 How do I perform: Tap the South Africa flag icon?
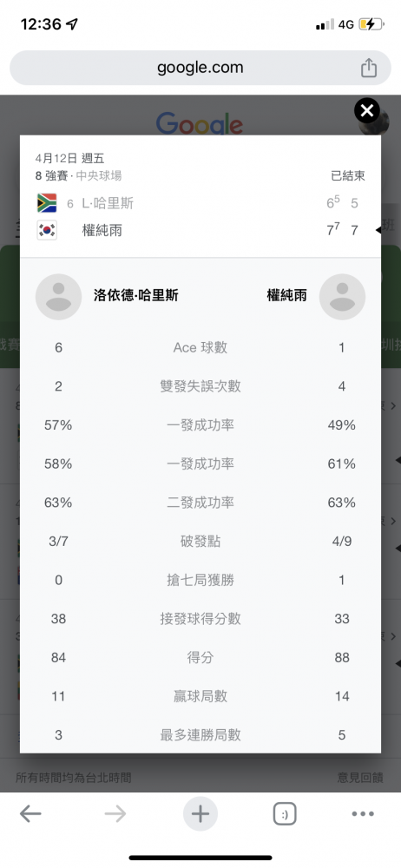47,203
